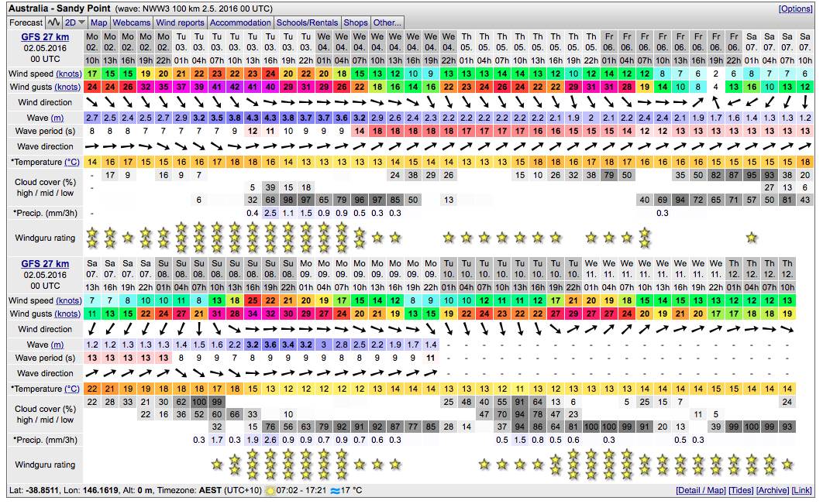Open the Options link in header
The width and height of the screenshot is (823, 504).
point(795,9)
